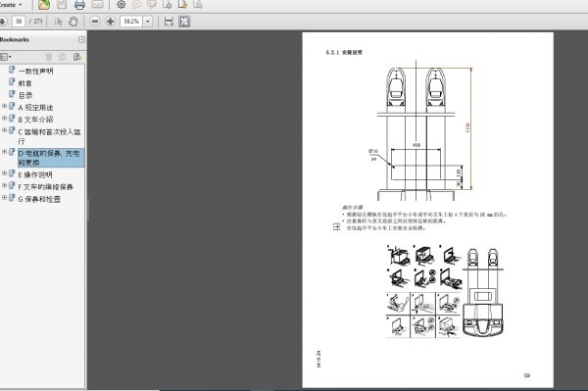Send the file with the email envelope icon
This screenshot has width=588, height=391.
(97, 5)
